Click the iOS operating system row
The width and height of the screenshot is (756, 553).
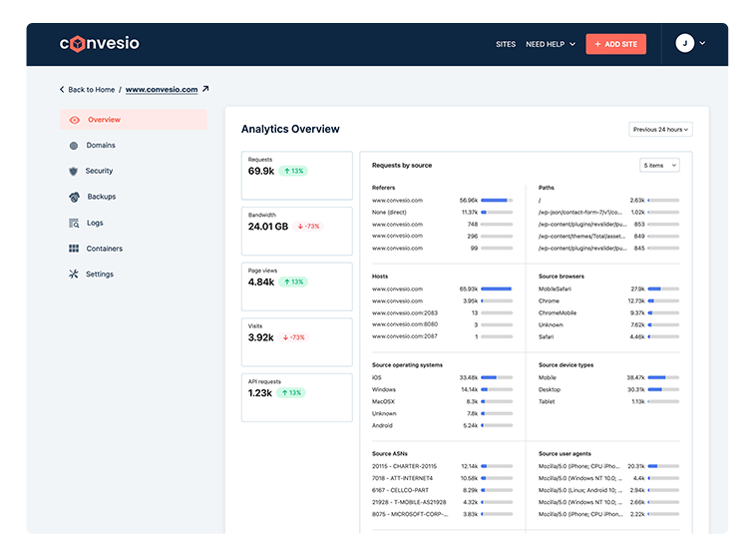[442, 378]
